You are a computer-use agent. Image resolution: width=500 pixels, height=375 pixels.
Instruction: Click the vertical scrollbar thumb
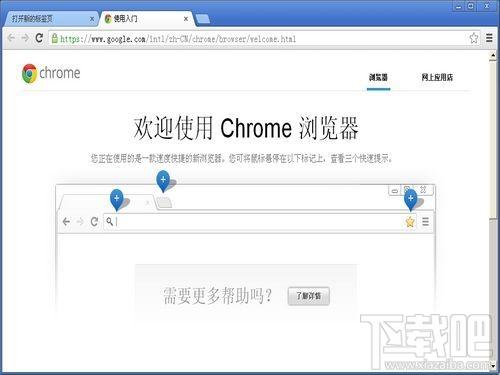click(x=493, y=140)
